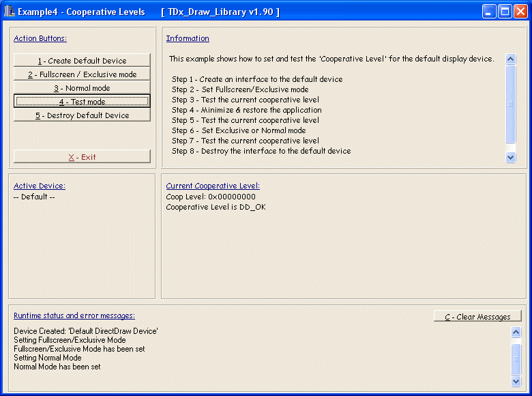Viewport: 532px width, 396px height.
Task: Minimize the Example4 window
Action: (490, 12)
